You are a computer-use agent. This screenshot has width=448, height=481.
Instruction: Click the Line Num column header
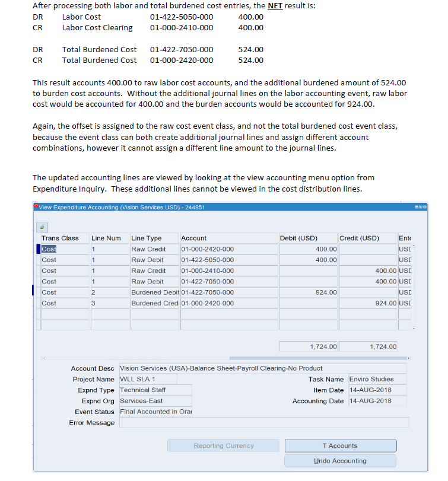point(110,238)
